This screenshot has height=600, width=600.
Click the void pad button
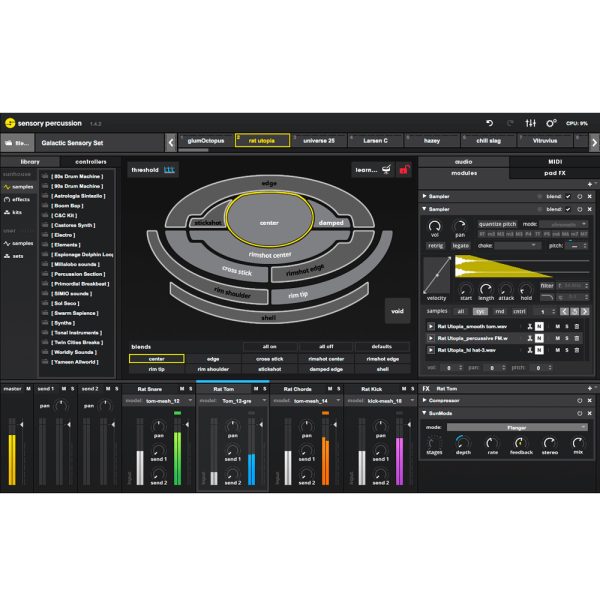point(397,311)
